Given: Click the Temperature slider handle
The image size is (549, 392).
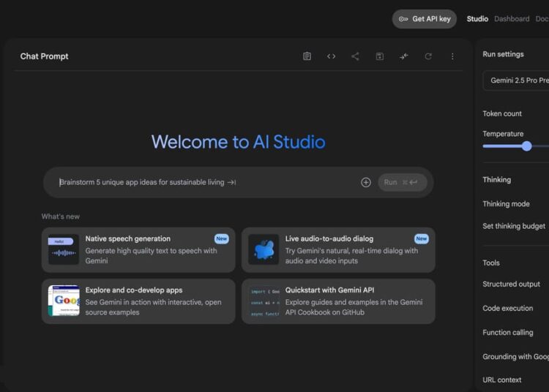Looking at the screenshot, I should click(526, 146).
